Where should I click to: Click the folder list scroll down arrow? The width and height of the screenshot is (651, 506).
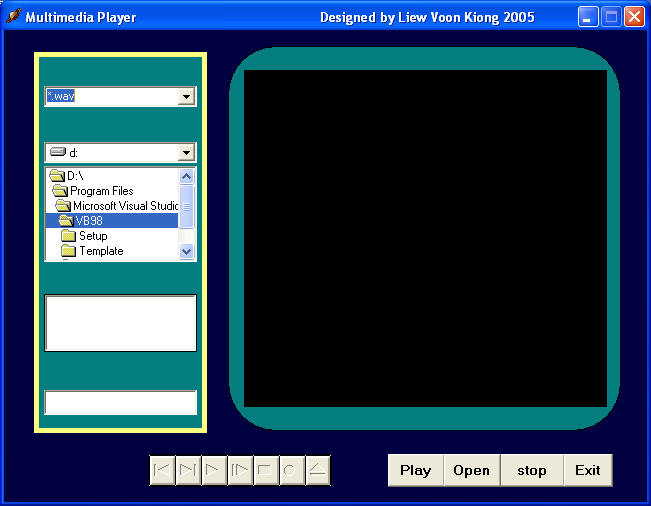coord(187,252)
